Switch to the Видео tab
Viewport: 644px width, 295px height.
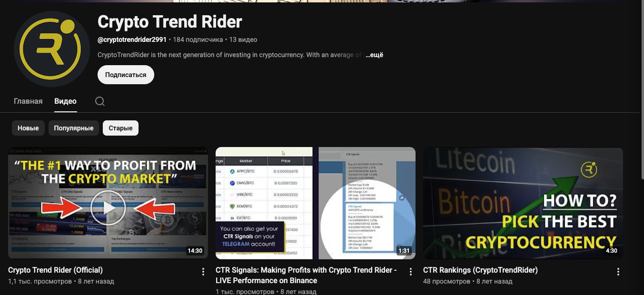tap(66, 101)
